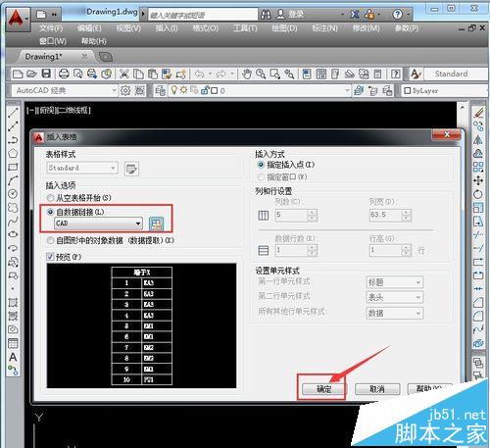The height and width of the screenshot is (448, 490).
Task: Click the New drawing toolbar icon
Action: coord(18,75)
